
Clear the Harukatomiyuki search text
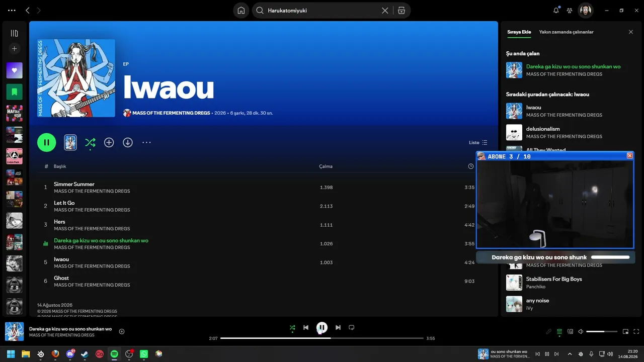385,11
